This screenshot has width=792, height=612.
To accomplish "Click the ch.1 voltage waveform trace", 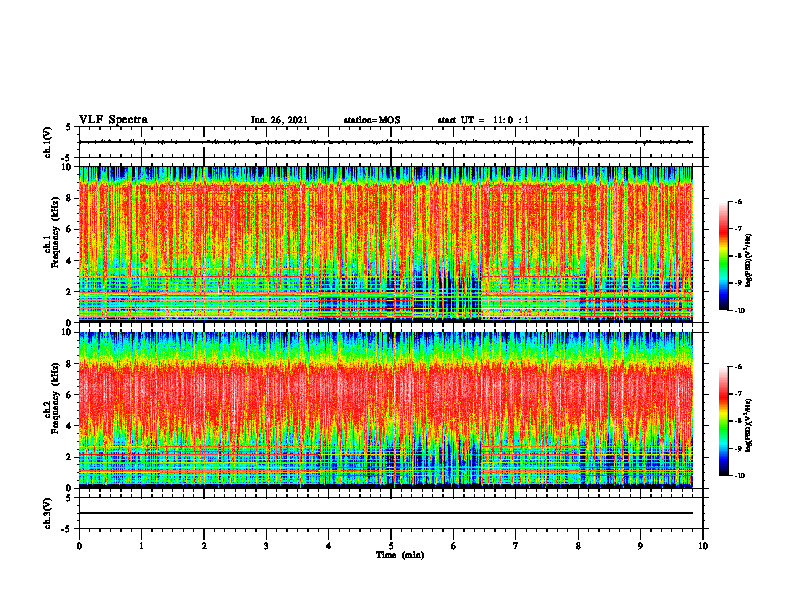I will coord(385,142).
